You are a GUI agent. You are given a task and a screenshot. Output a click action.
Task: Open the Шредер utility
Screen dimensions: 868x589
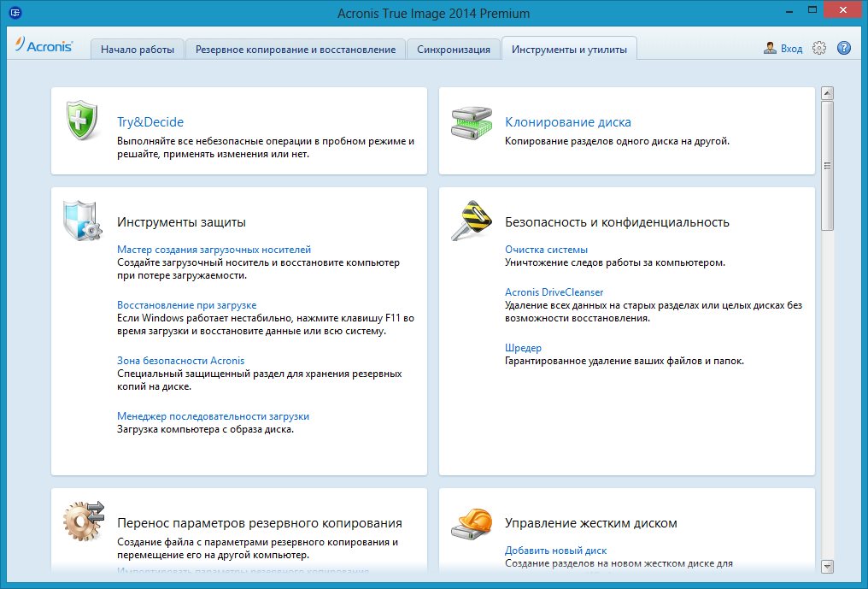click(x=523, y=347)
